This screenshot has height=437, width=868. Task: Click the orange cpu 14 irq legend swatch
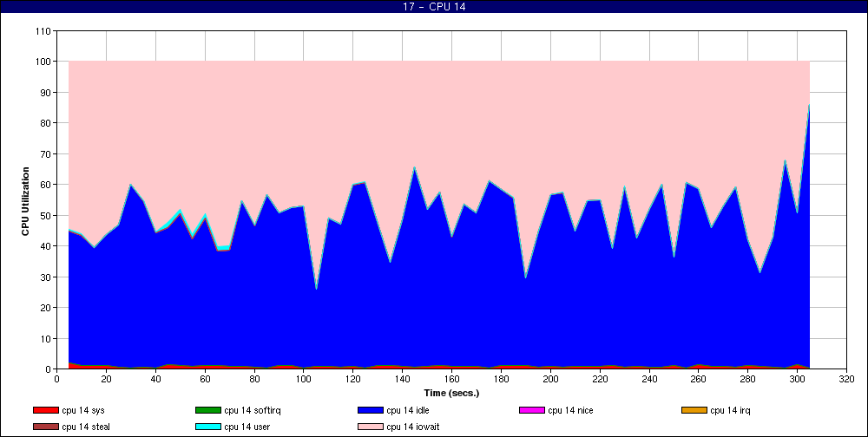coord(694,410)
